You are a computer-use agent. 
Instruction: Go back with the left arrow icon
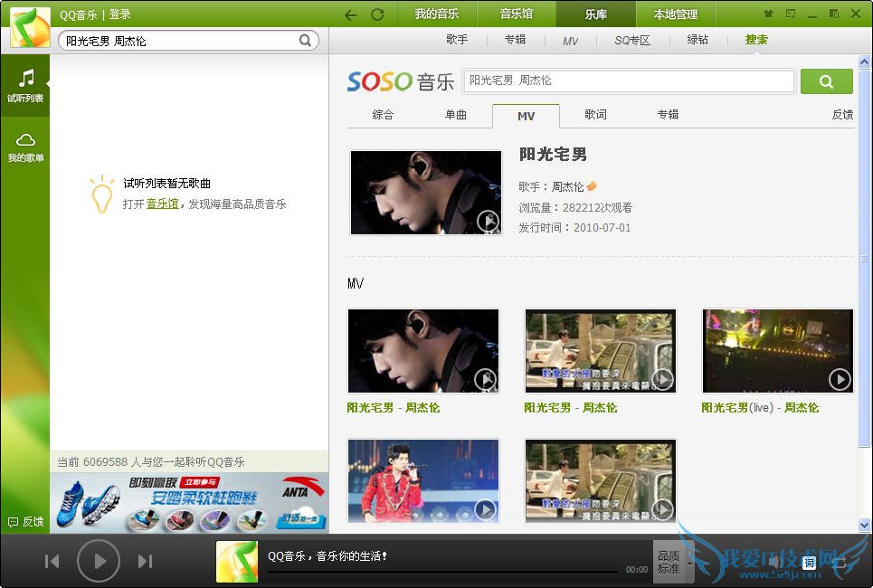[351, 15]
